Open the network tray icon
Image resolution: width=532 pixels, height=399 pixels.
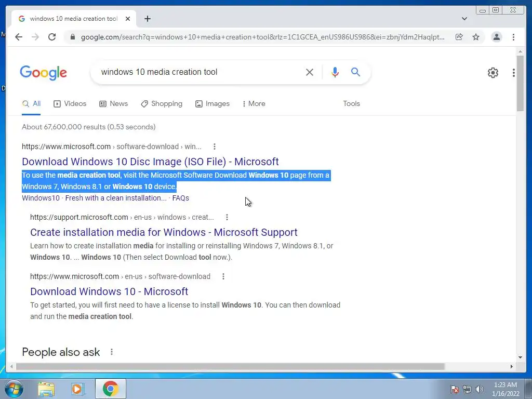click(x=467, y=389)
